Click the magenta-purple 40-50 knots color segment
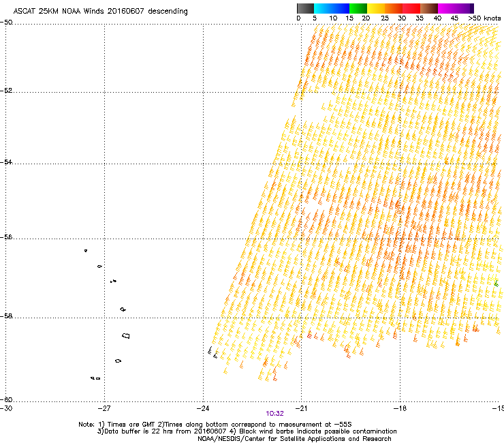The height and width of the screenshot is (443, 504). 456,8
